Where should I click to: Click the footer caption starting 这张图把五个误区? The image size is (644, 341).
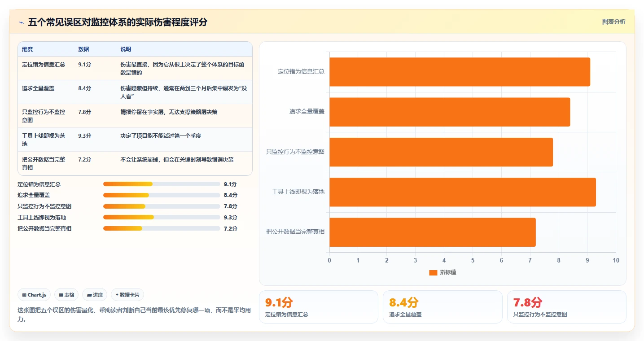pyautogui.click(x=134, y=315)
